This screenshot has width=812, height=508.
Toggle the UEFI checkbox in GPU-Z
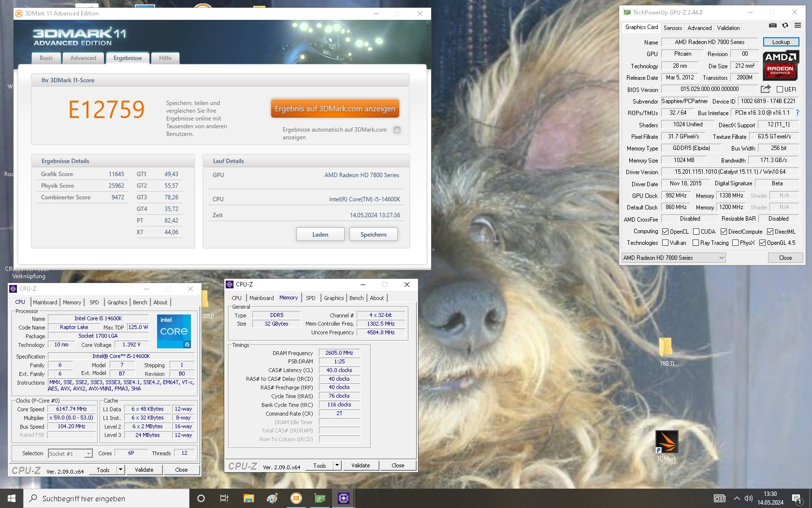point(780,90)
